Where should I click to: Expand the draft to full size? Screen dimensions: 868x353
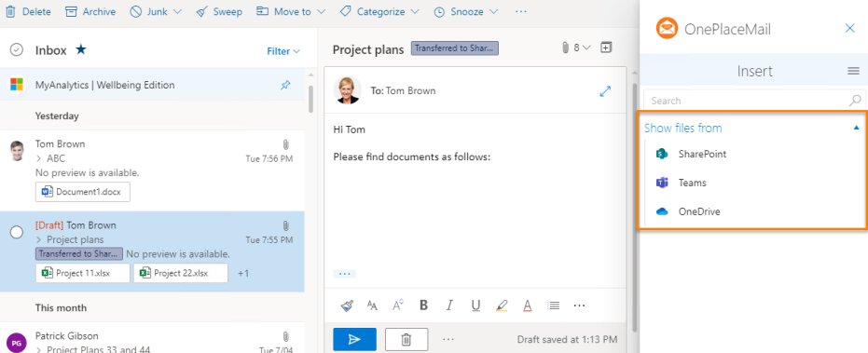[605, 91]
